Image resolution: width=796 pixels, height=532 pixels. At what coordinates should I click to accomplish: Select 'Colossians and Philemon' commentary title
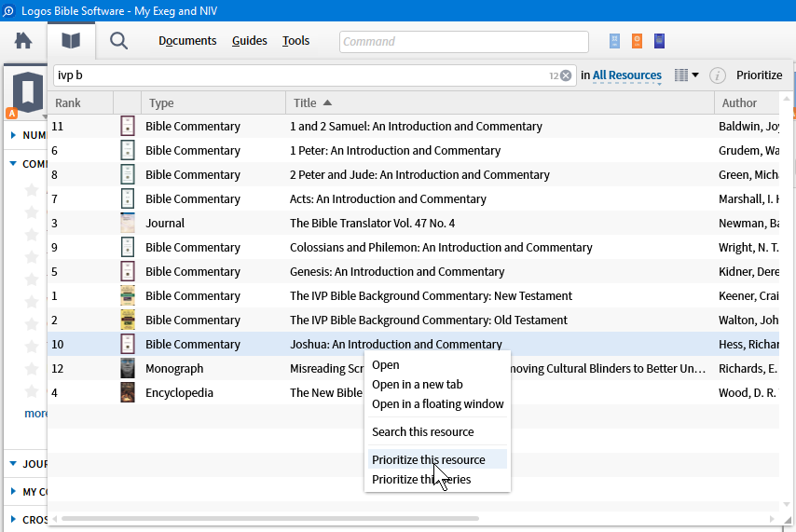point(441,247)
